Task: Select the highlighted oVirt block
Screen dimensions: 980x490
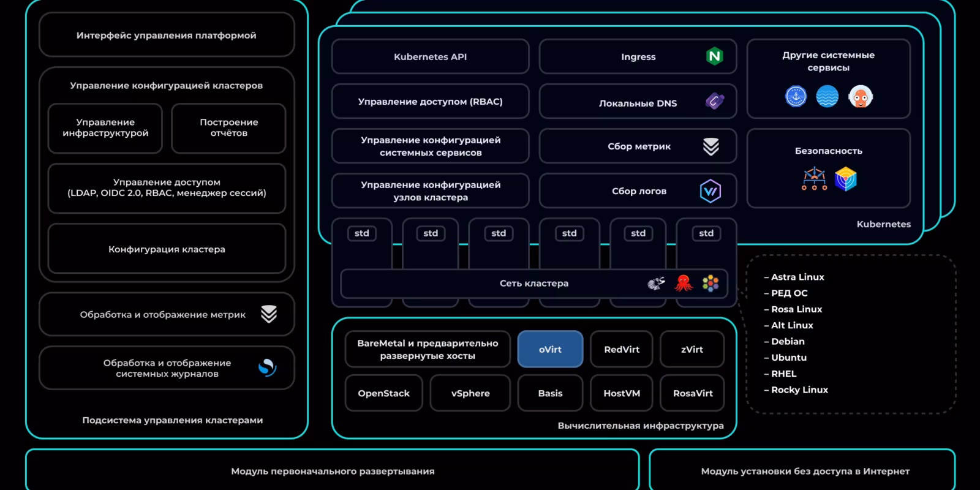Action: pos(550,349)
